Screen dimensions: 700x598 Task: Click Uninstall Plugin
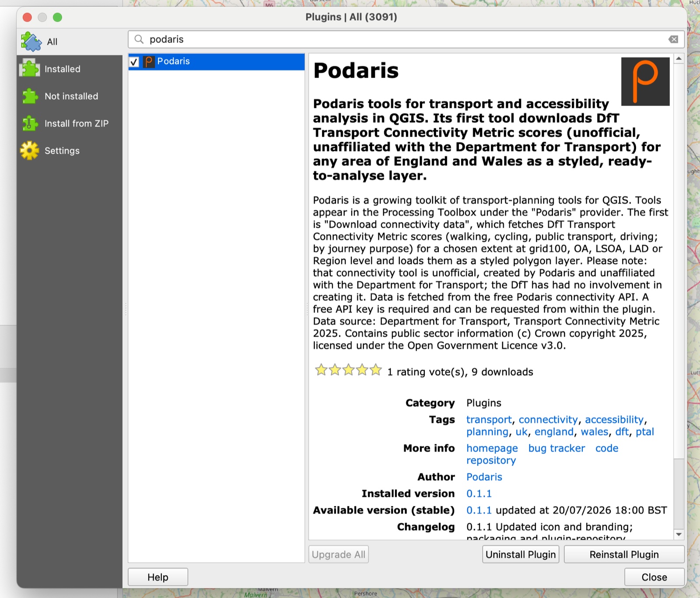point(521,554)
